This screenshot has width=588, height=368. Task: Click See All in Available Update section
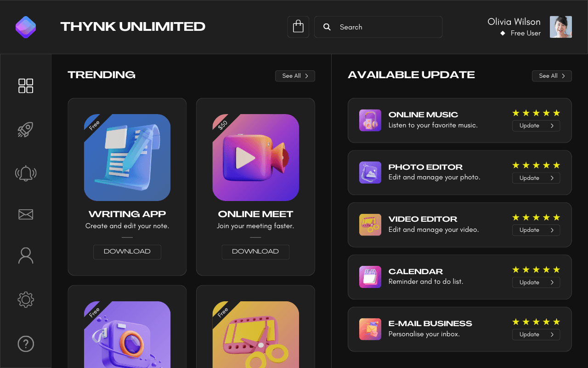552,76
